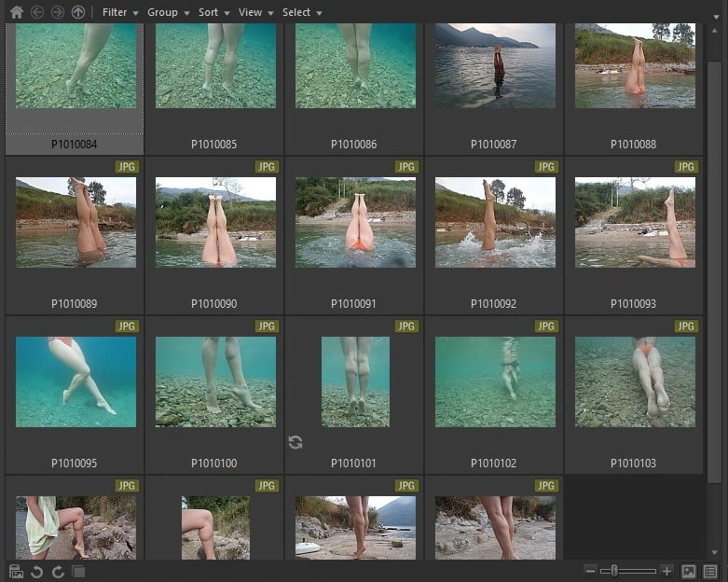The width and height of the screenshot is (728, 582).
Task: Navigate forward with the right arrow icon
Action: click(x=58, y=12)
